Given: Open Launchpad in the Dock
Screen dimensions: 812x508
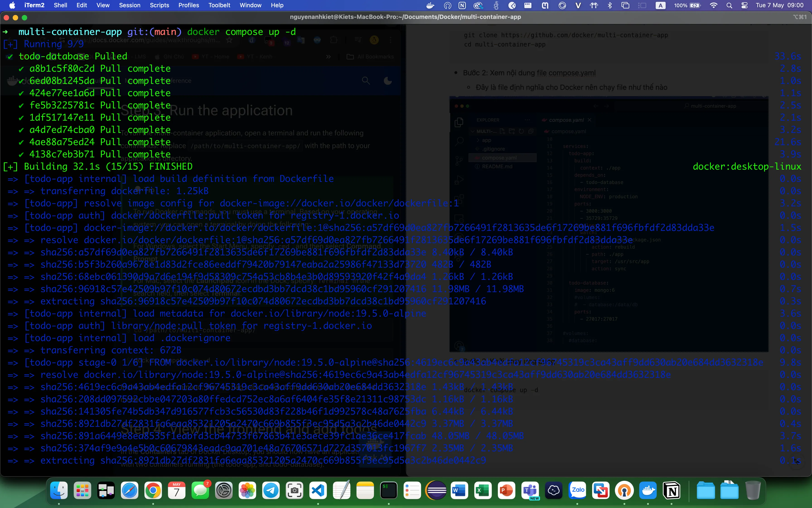Looking at the screenshot, I should click(x=82, y=491).
